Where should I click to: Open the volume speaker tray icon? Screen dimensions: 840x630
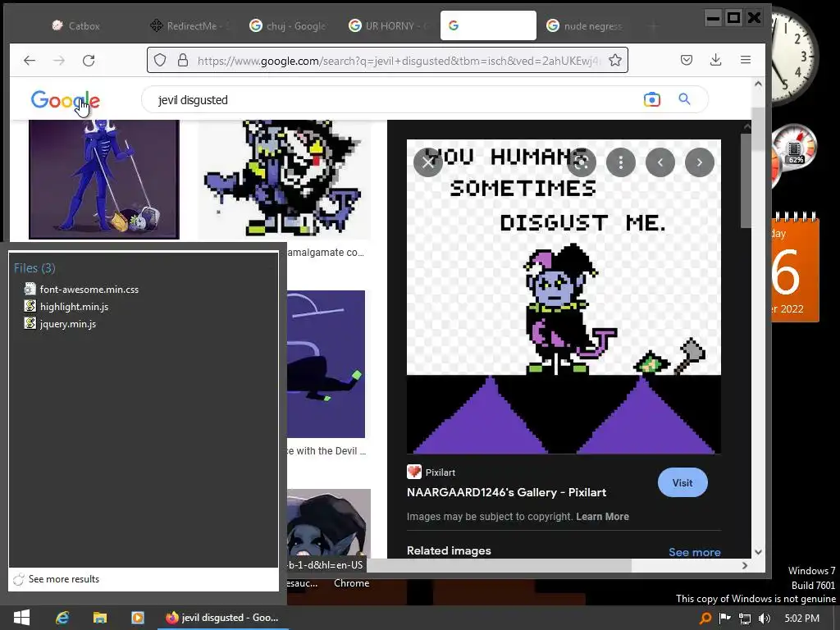(x=765, y=619)
